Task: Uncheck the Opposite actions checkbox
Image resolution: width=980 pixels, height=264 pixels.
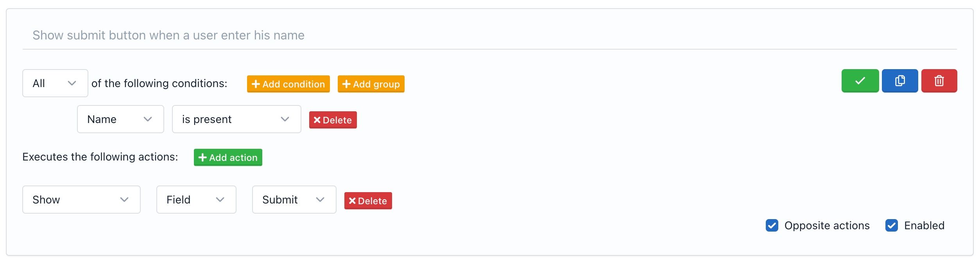Action: tap(772, 225)
